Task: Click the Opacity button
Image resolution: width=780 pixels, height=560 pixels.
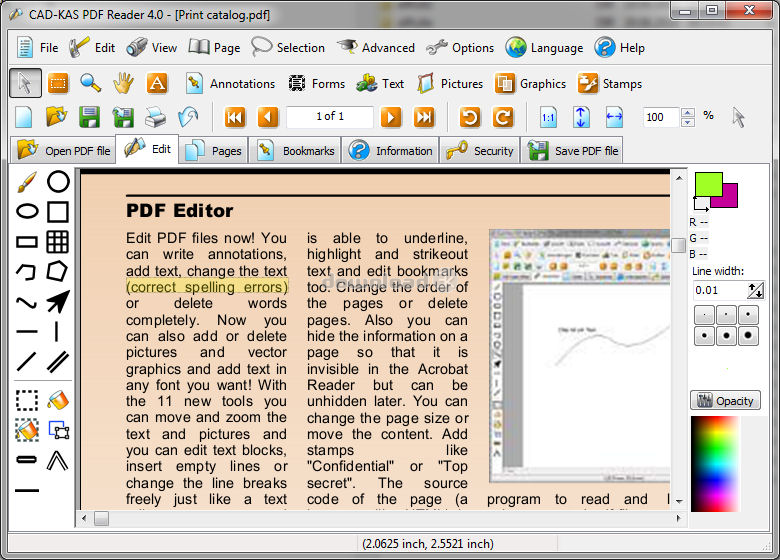Action: point(725,401)
